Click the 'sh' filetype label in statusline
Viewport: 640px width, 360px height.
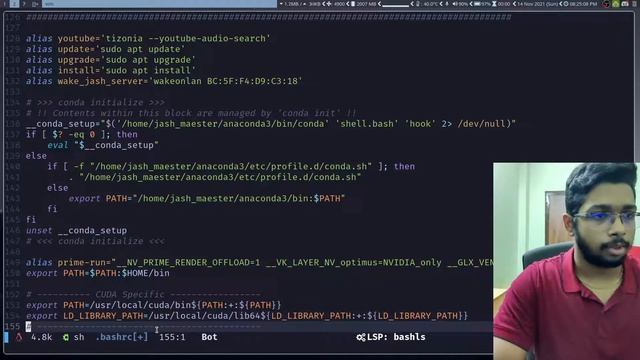coord(79,337)
